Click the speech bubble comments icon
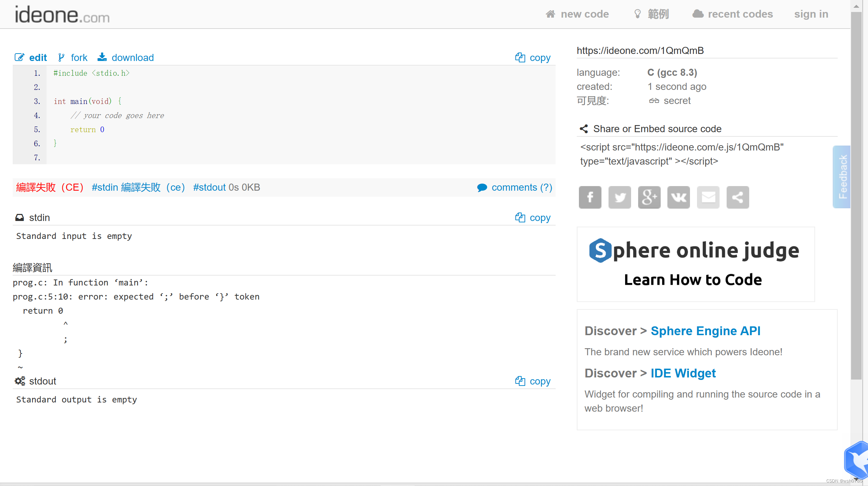868x486 pixels. click(x=482, y=187)
